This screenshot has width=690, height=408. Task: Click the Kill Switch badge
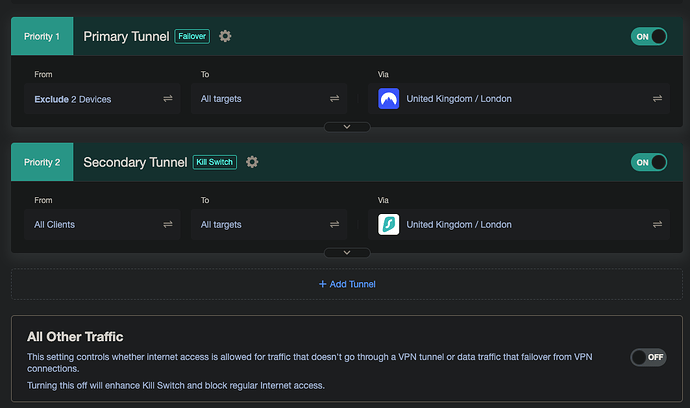coord(214,162)
